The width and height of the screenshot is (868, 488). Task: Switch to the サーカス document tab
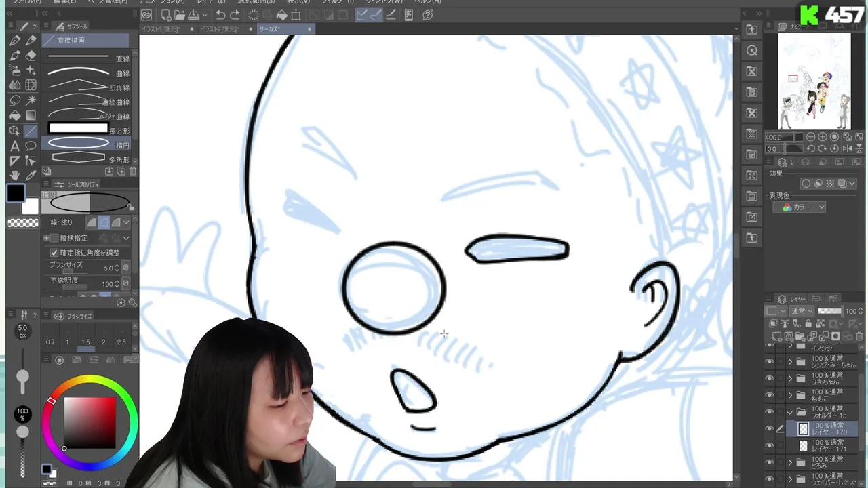coord(285,29)
